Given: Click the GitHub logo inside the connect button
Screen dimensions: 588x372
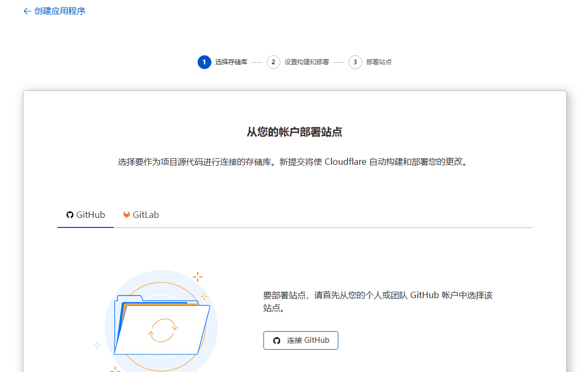Looking at the screenshot, I should point(276,340).
